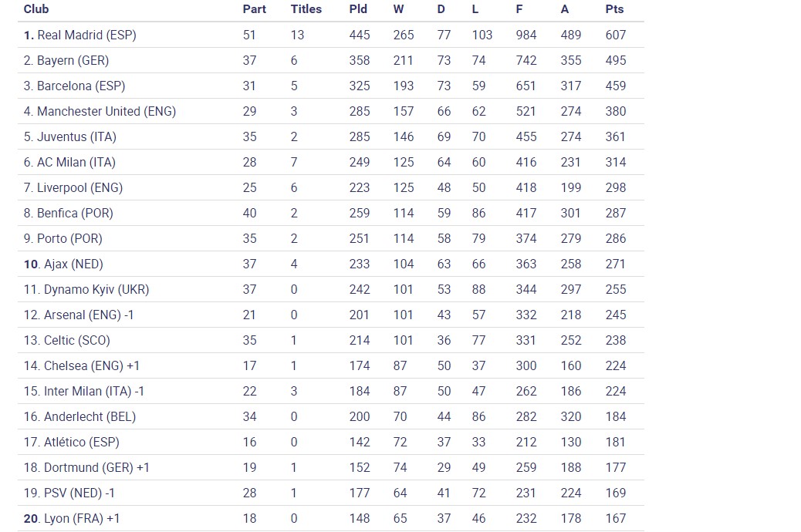Select Arsenal (ENG) club name
This screenshot has height=532, width=801.
76,315
